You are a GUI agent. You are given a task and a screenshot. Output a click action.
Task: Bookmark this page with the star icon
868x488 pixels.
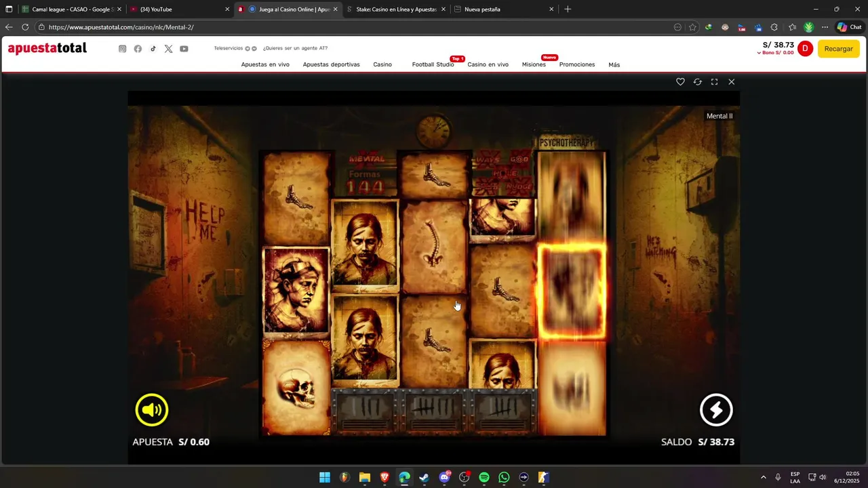coord(692,27)
